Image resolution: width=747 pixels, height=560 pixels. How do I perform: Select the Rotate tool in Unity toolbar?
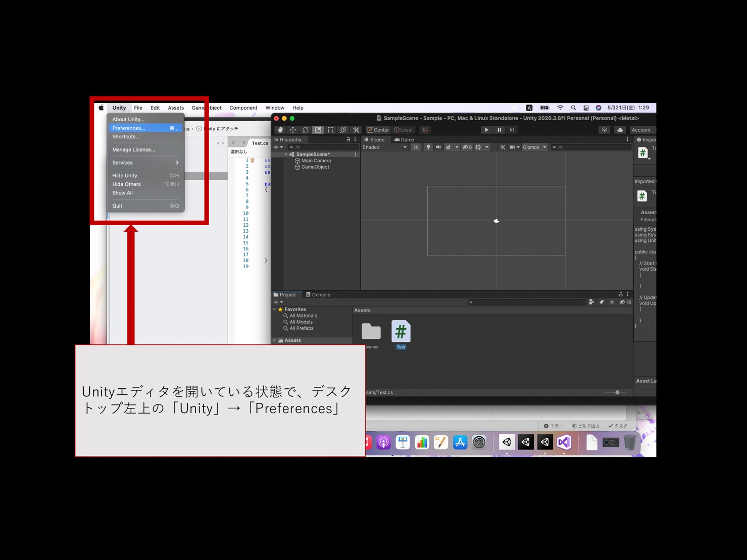[x=306, y=130]
